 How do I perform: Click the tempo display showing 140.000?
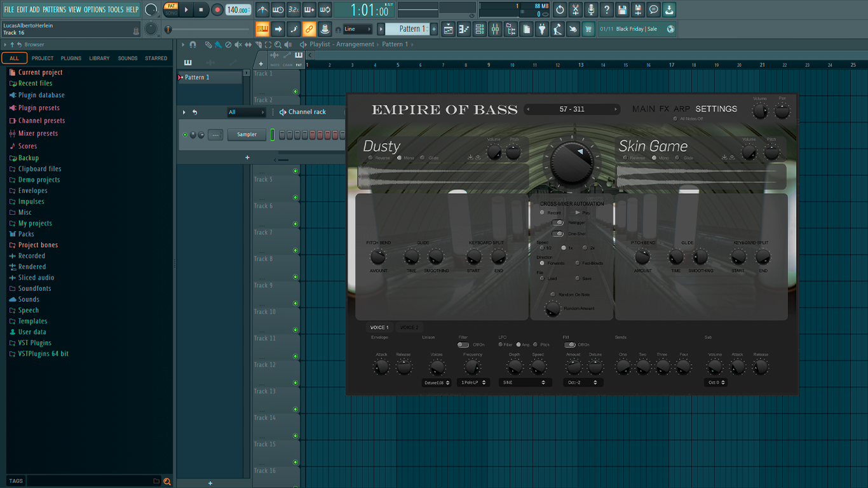click(238, 10)
